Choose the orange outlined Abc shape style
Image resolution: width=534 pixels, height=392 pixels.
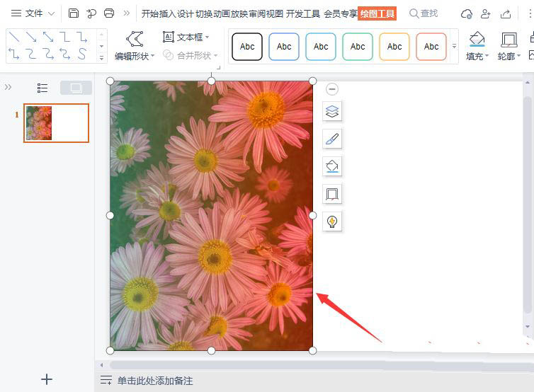(394, 47)
